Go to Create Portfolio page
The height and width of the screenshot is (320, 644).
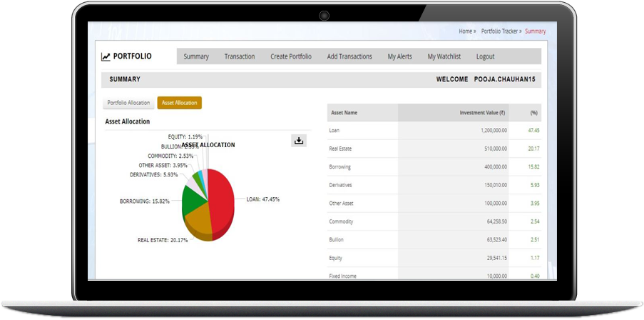[290, 56]
